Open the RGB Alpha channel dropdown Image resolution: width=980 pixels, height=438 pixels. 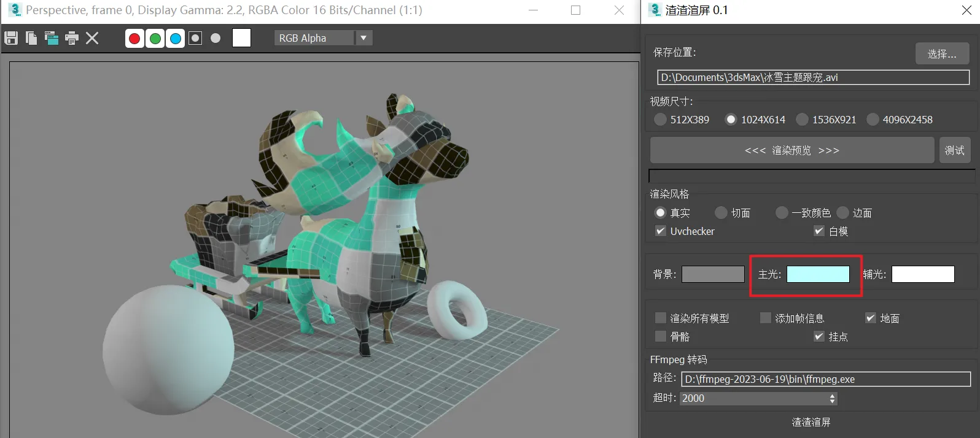click(x=323, y=38)
